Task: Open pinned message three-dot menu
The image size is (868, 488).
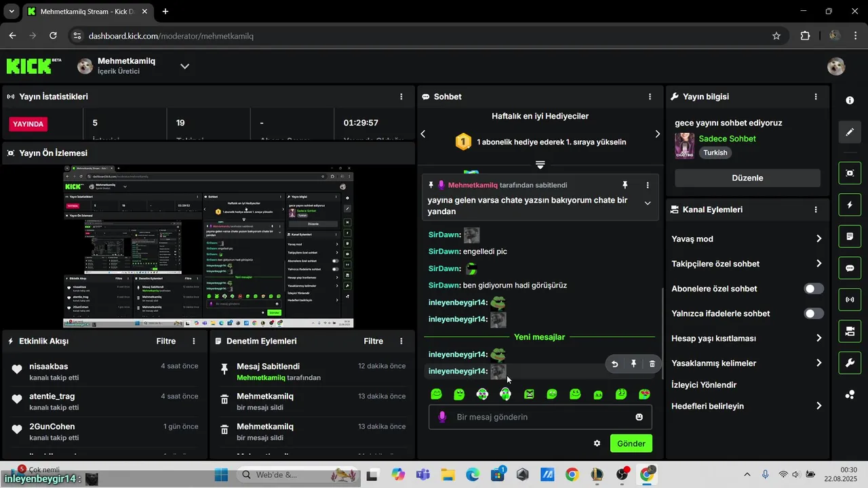Action: pos(648,185)
